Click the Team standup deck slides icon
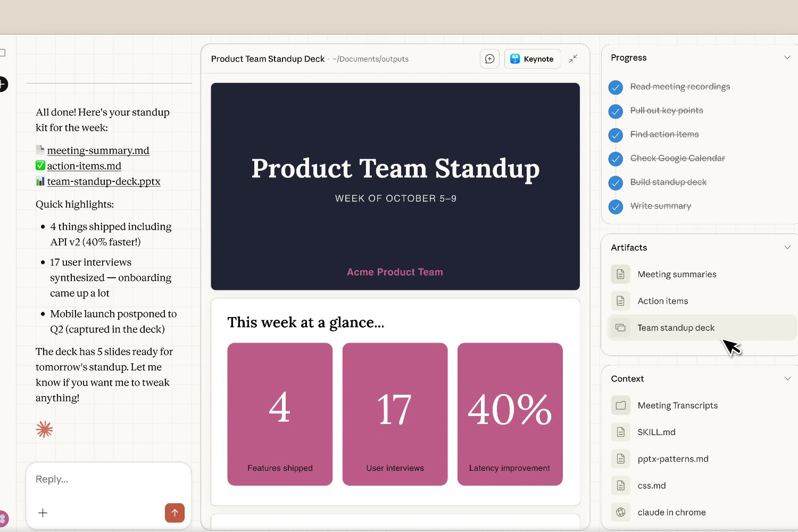 620,328
